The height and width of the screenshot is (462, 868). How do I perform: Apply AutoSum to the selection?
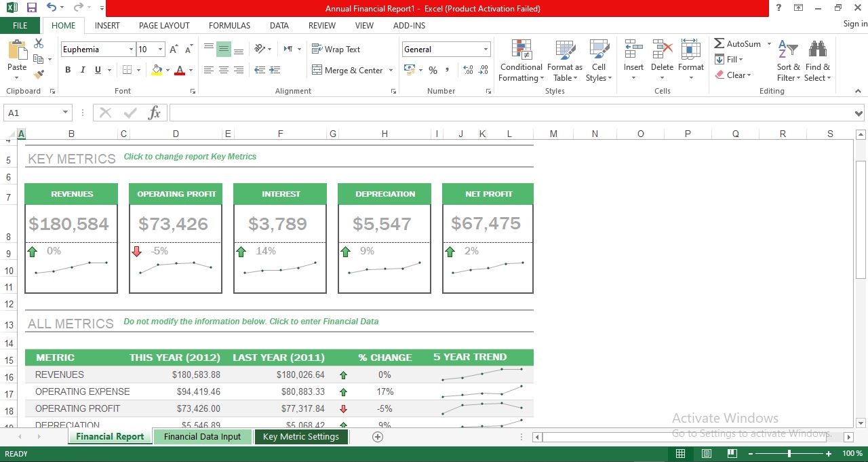(739, 43)
